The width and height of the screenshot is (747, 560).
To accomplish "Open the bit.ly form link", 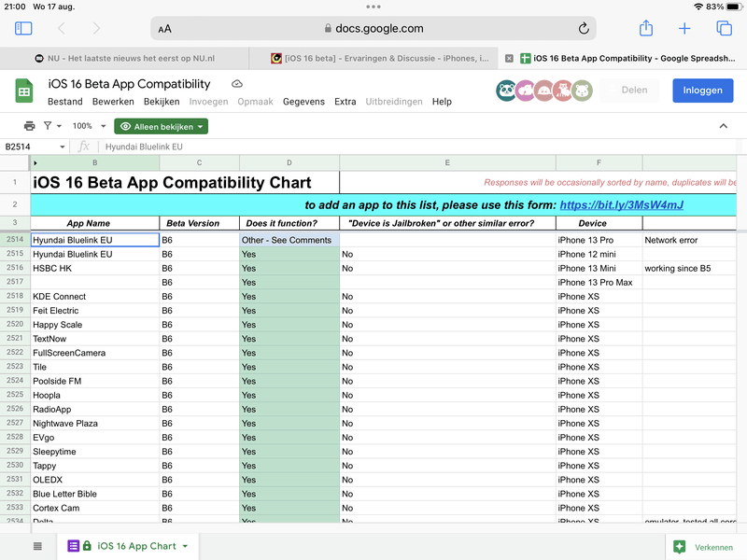I will click(x=621, y=205).
